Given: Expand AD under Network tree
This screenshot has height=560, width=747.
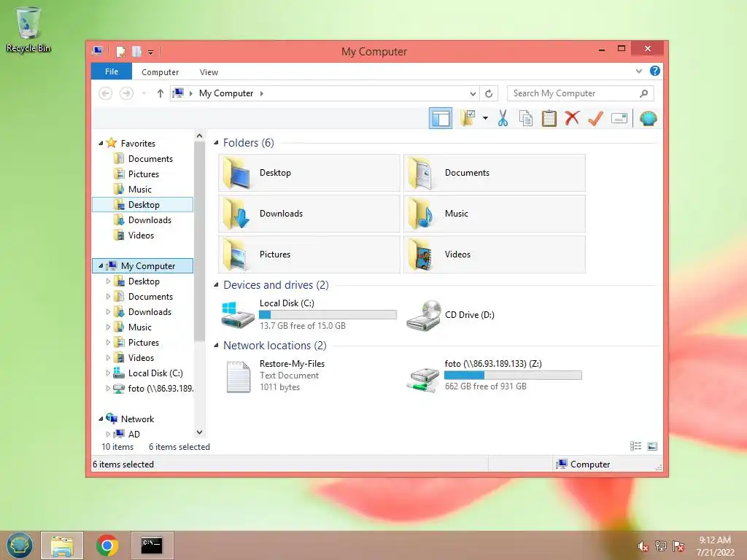Looking at the screenshot, I should [108, 435].
